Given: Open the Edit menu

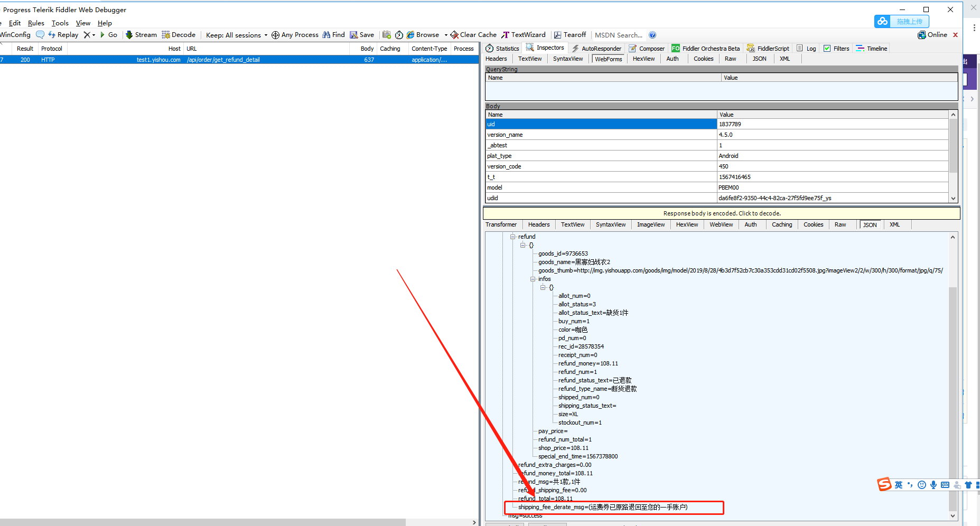Looking at the screenshot, I should pos(15,23).
